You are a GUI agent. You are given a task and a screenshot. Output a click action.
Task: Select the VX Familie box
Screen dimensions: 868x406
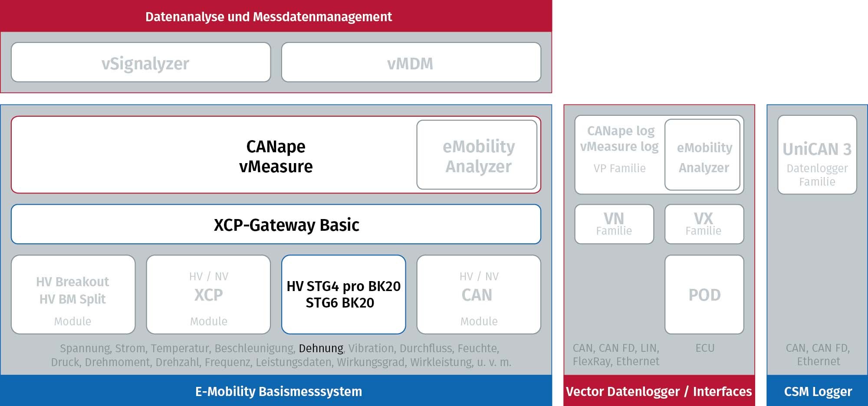click(x=704, y=224)
